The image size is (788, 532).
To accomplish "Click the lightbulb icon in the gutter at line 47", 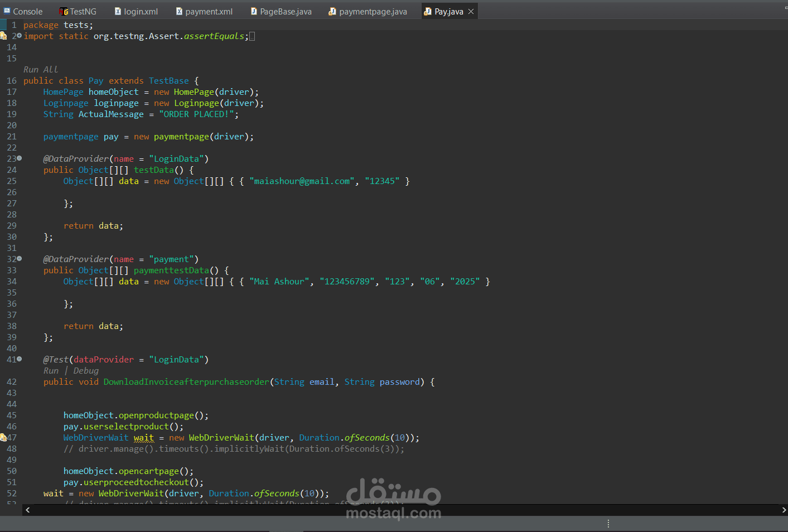I will tap(4, 437).
